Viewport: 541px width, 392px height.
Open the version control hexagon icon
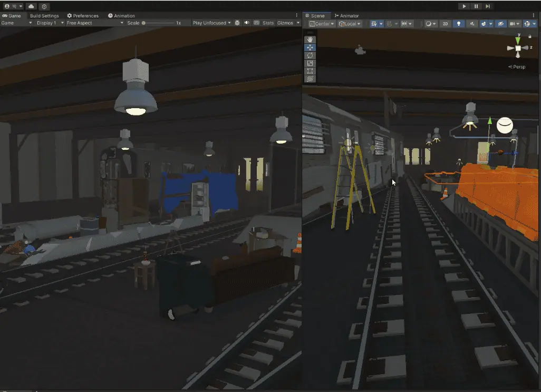[44, 6]
